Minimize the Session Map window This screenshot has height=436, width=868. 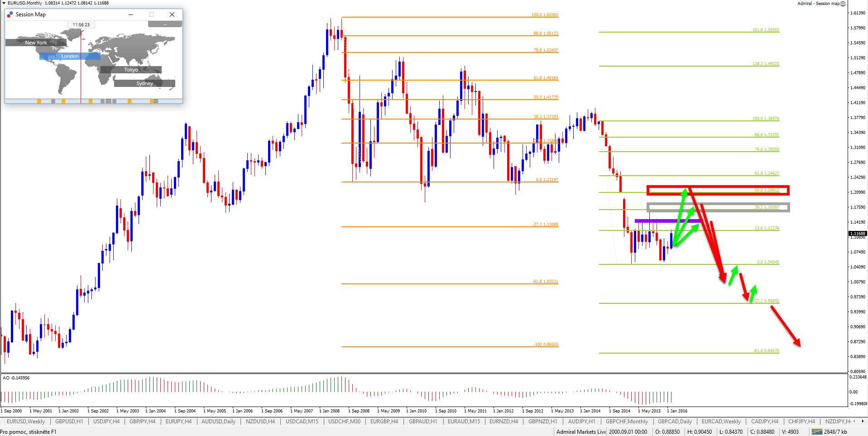pyautogui.click(x=131, y=14)
